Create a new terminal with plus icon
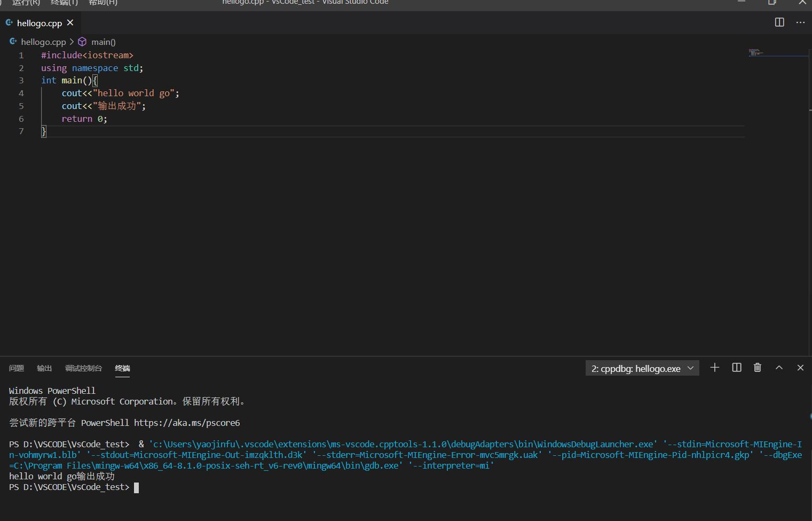The height and width of the screenshot is (521, 812). 715,368
